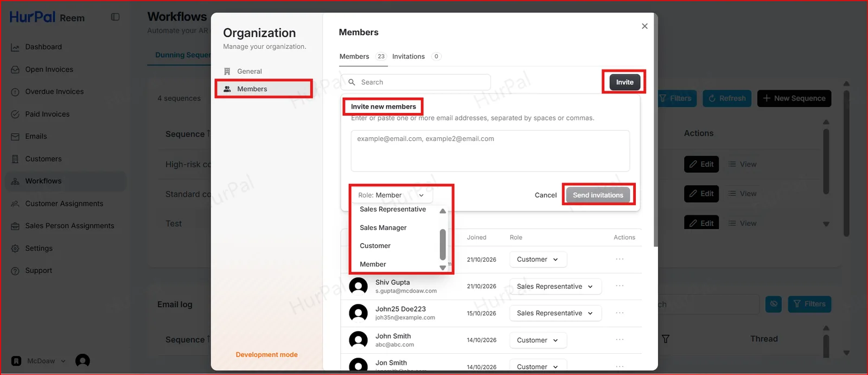This screenshot has height=375, width=868.
Task: Edit the Standard sequence
Action: (701, 194)
